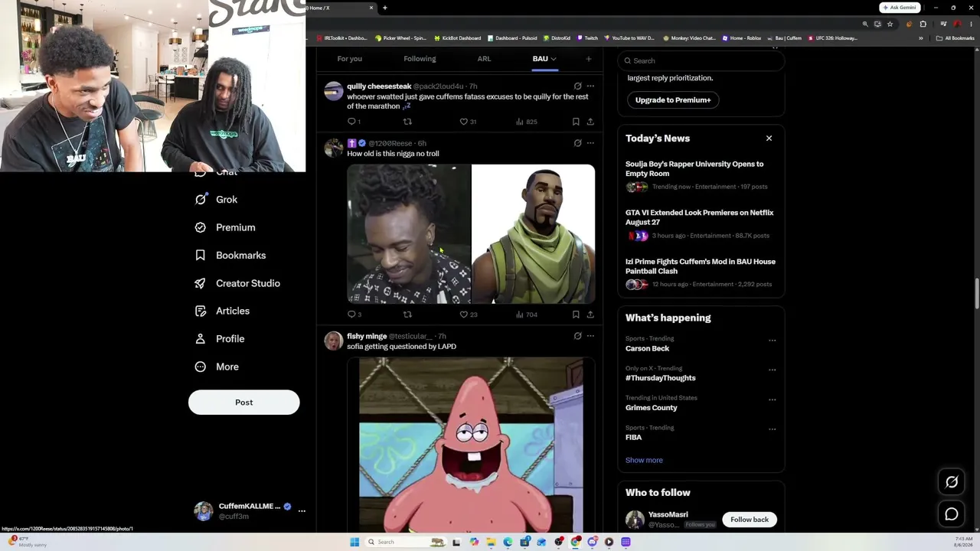The width and height of the screenshot is (980, 551).
Task: Click the Post button
Action: tap(244, 403)
